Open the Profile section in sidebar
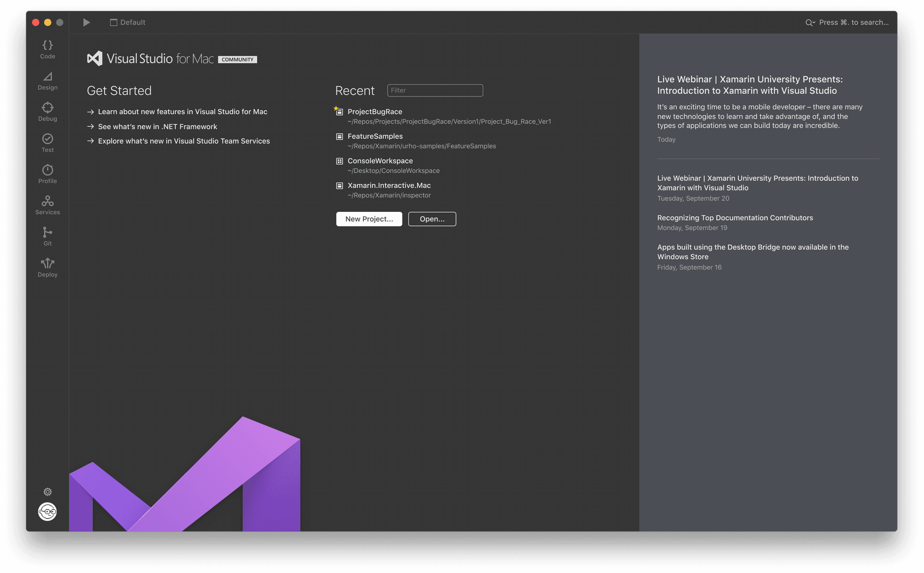 [x=47, y=174]
